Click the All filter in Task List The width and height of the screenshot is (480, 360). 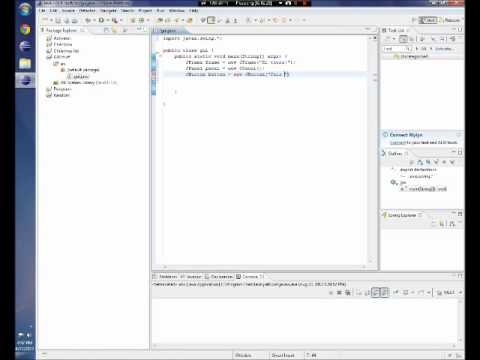(x=423, y=49)
